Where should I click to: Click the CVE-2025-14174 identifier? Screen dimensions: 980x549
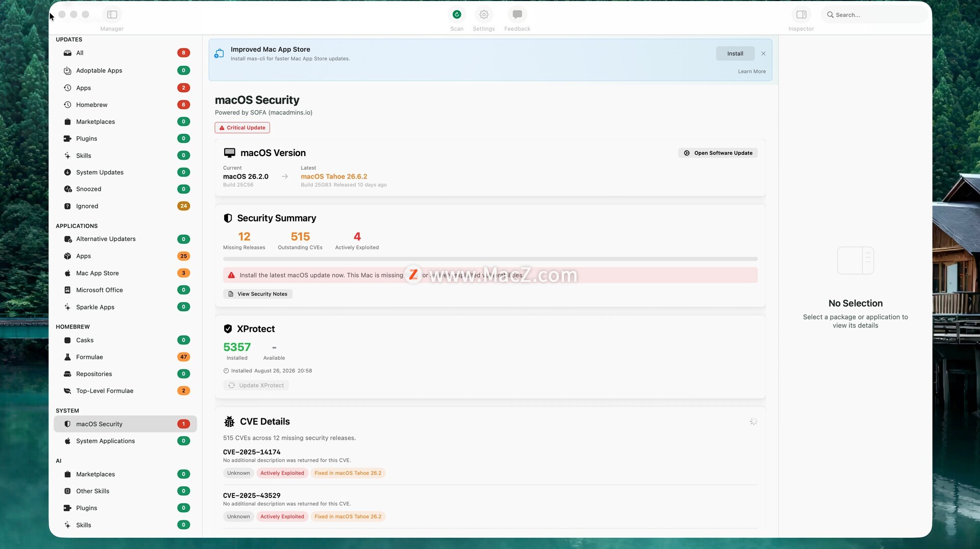click(252, 452)
